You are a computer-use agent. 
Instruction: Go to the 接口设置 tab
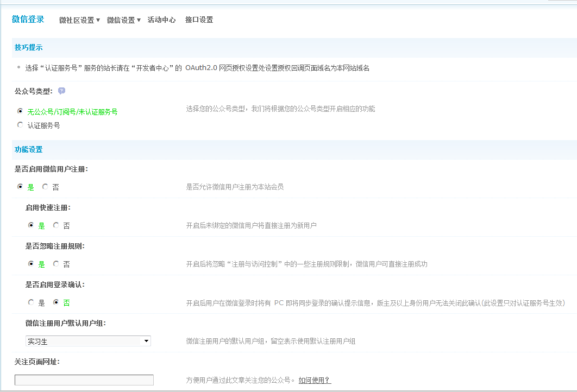tap(199, 20)
